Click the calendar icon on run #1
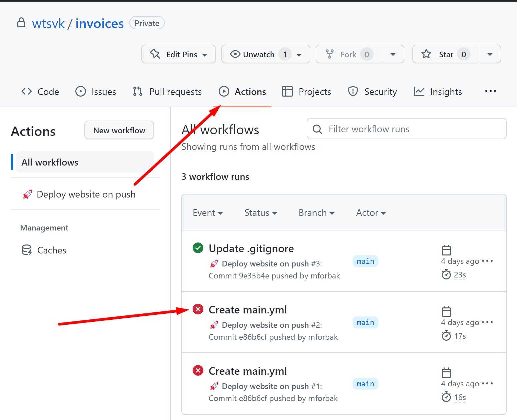517x420 pixels. [446, 372]
